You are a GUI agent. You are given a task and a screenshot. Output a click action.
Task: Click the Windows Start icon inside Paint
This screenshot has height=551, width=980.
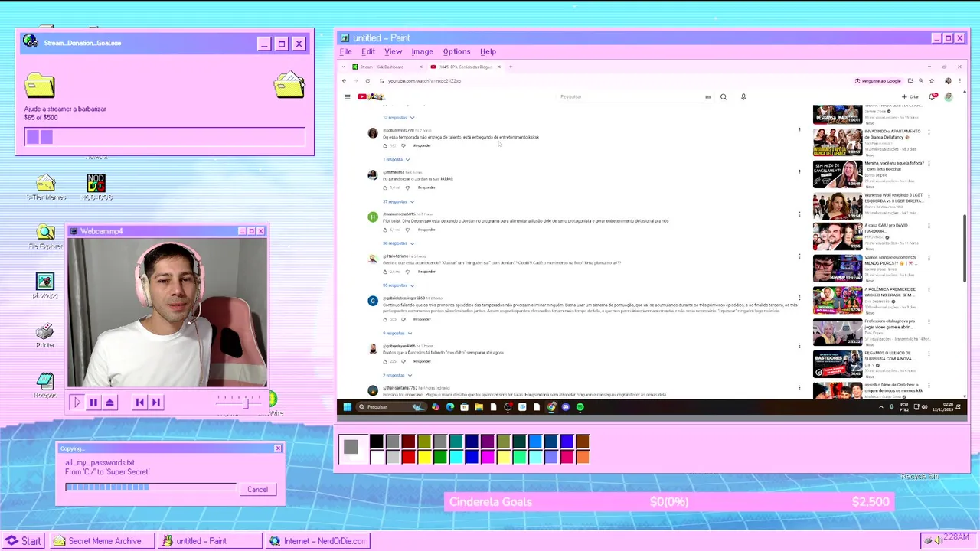click(x=347, y=407)
